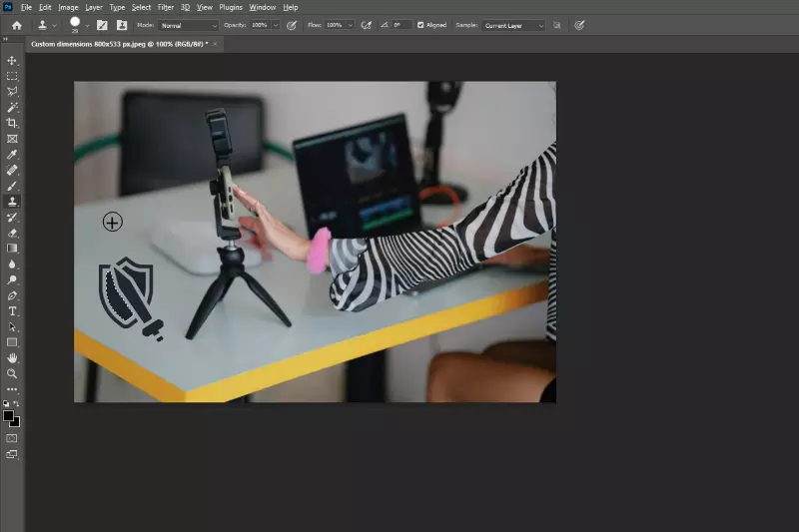Toggle the Aligned checkbox

pos(420,25)
